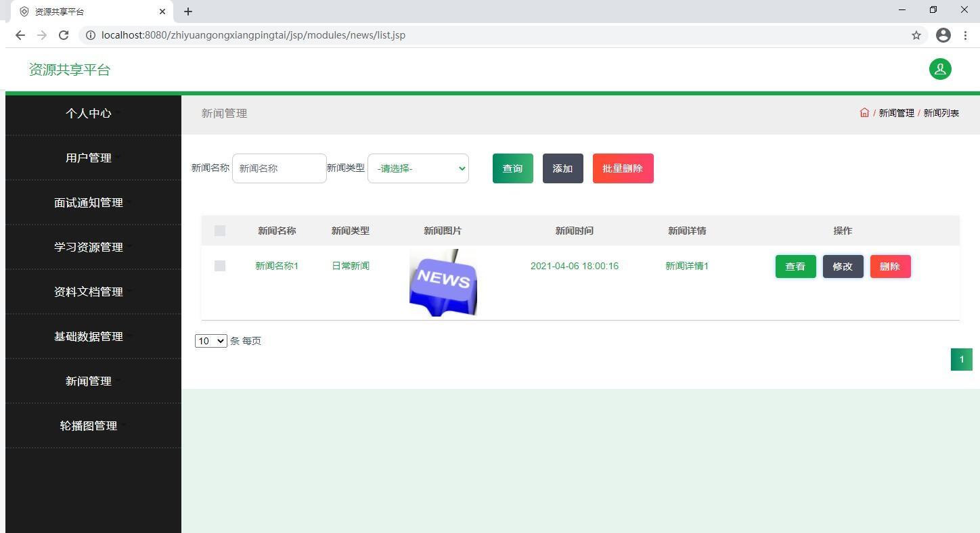This screenshot has width=980, height=533.
Task: Open Chrome three-dot menu
Action: point(965,35)
